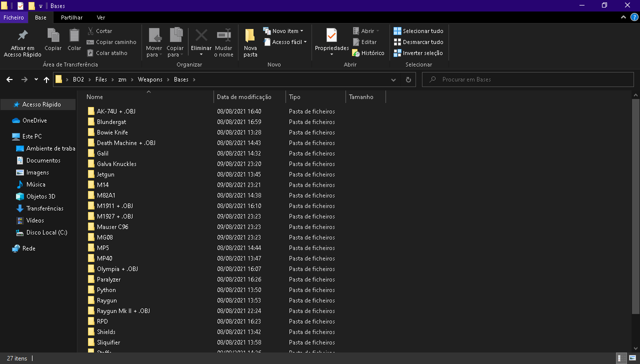Open the Acesso fácil dropdown
This screenshot has width=640, height=364.
tap(284, 42)
